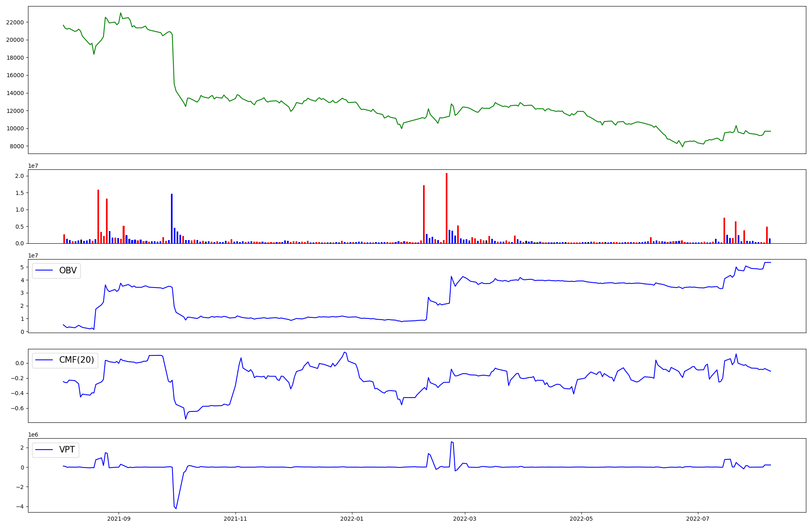812x528 pixels.
Task: Click the deepest VPT trough near -4
Action: click(x=176, y=508)
